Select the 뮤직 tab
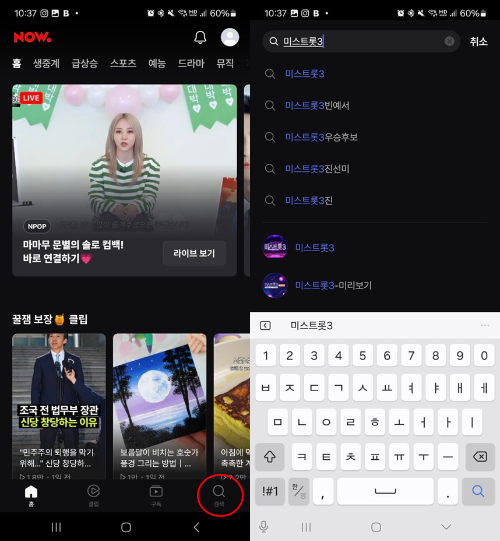Viewport: 500px width, 541px height. [x=225, y=63]
